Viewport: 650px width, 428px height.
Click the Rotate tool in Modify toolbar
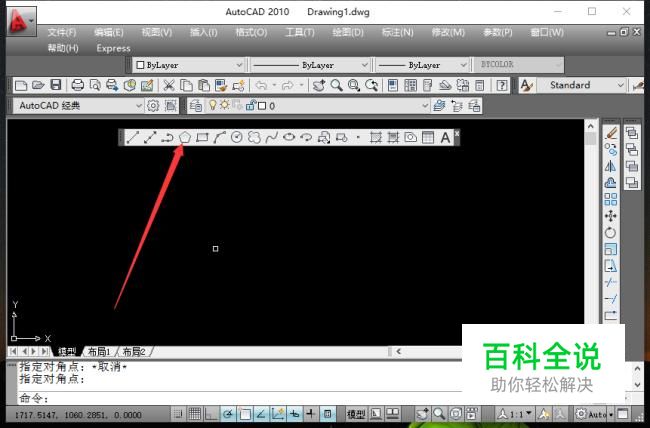pos(611,233)
